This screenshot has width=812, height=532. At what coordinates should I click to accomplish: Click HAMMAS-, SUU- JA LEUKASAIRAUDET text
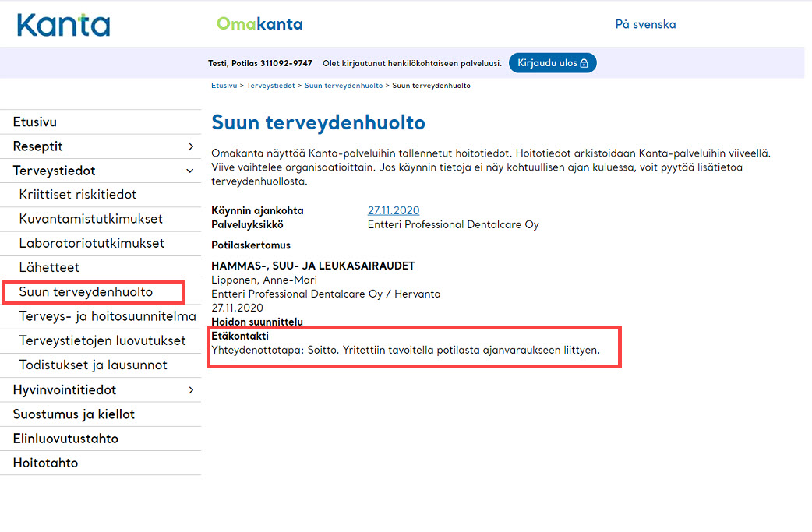pos(312,266)
